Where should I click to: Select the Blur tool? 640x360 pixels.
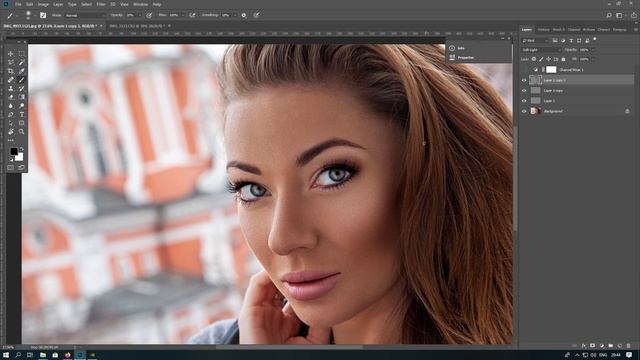pyautogui.click(x=11, y=106)
